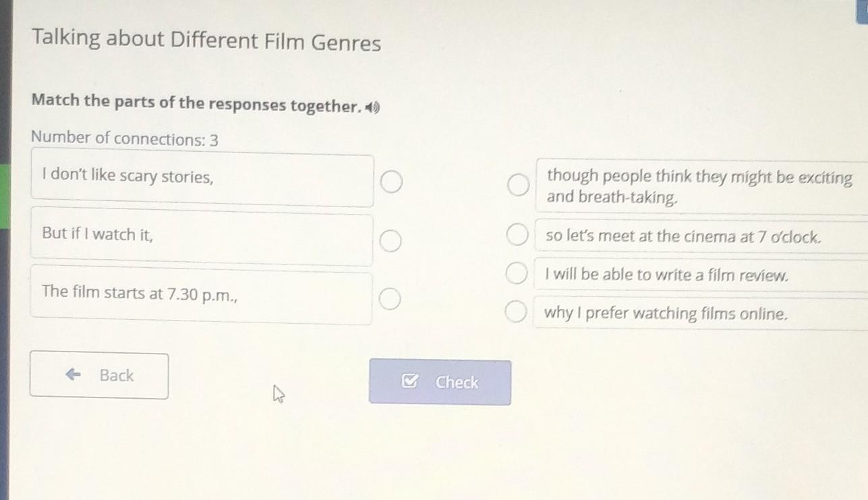Image resolution: width=868 pixels, height=500 pixels.
Task: Choose the "prefer watching films online" answer box
Action: pyautogui.click(x=700, y=314)
